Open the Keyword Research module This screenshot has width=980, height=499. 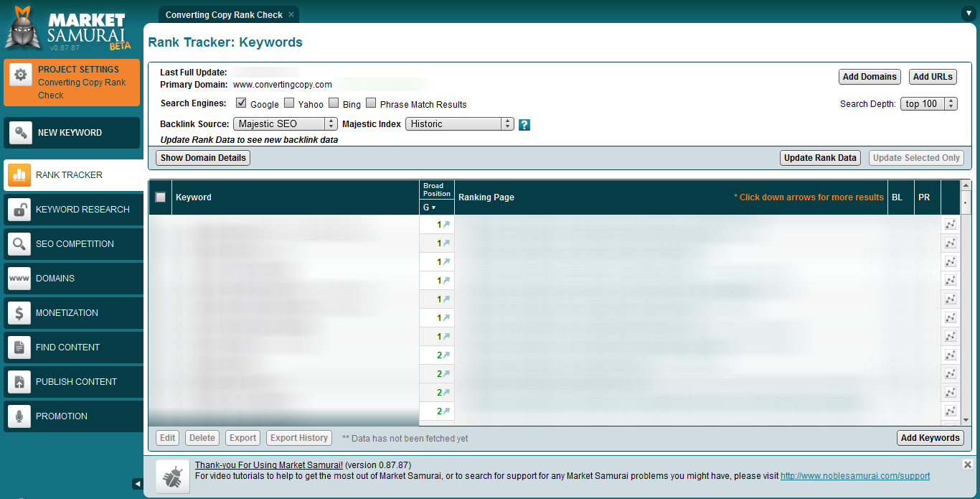click(72, 209)
